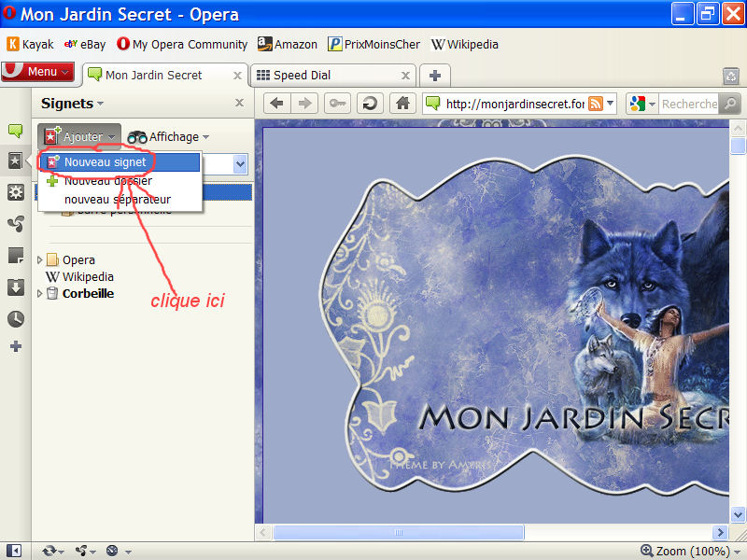Open the Notes sidebar panel icon
Image resolution: width=747 pixels, height=560 pixels.
pos(15,256)
